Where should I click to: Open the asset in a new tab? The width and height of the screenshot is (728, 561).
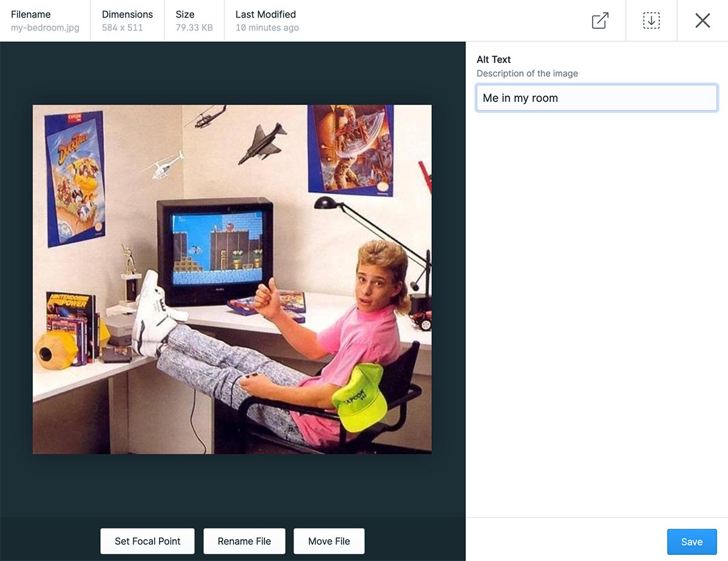(599, 20)
